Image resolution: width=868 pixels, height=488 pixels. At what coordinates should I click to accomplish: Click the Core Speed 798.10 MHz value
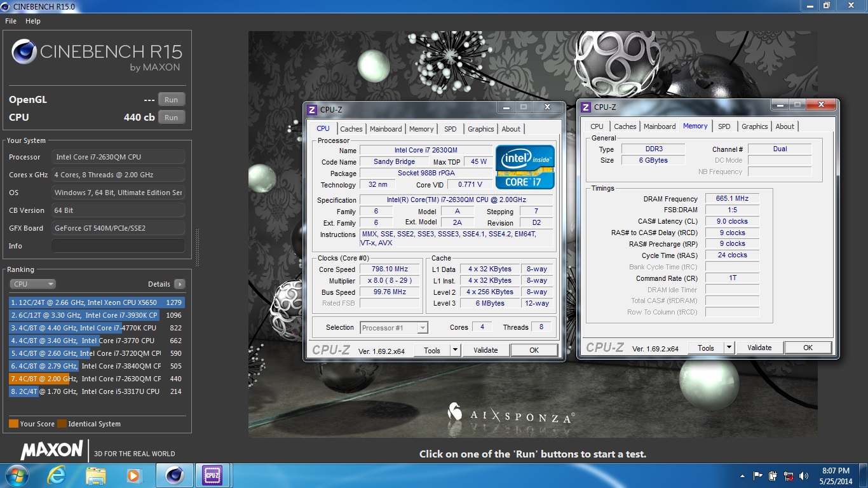point(390,269)
